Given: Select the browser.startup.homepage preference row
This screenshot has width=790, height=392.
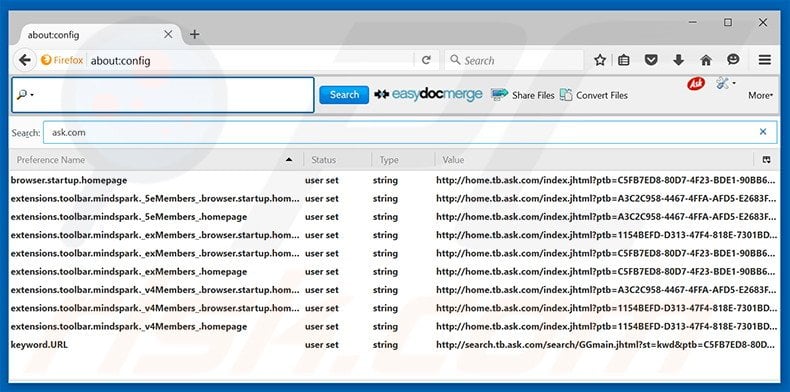Looking at the screenshot, I should click(394, 180).
